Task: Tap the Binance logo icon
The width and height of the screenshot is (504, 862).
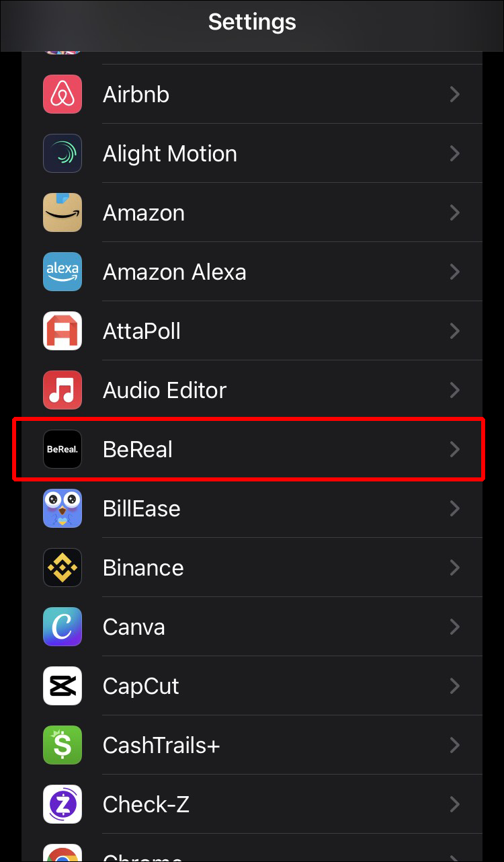Action: 62,567
